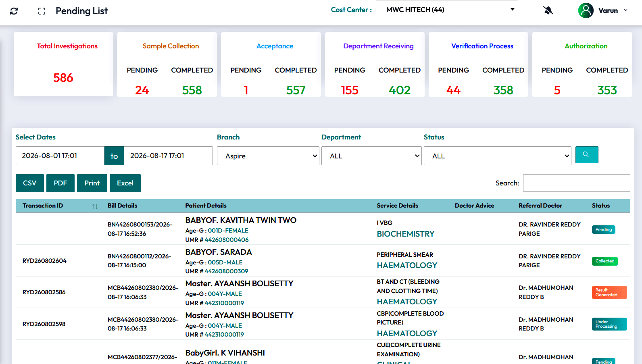Click the refresh icon in the header

point(14,11)
